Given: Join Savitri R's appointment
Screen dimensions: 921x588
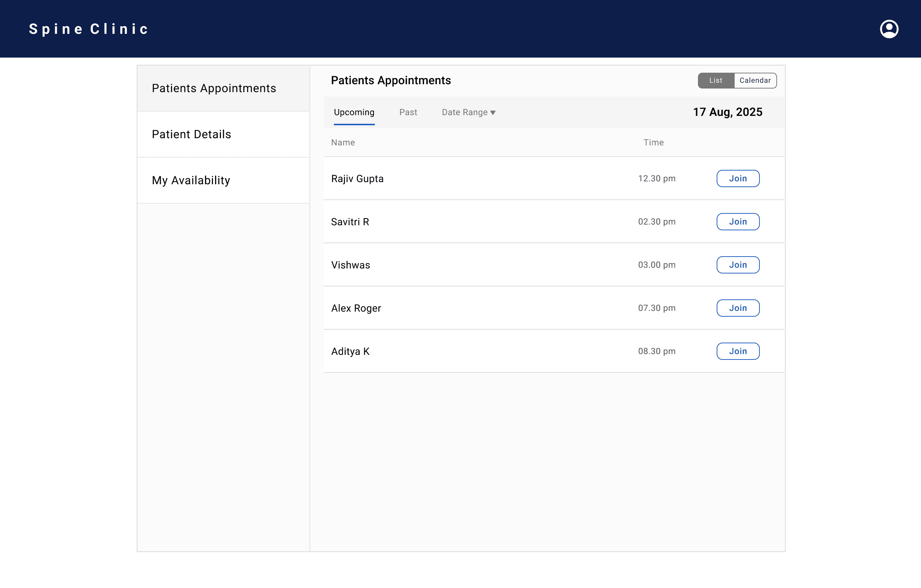Looking at the screenshot, I should [738, 222].
